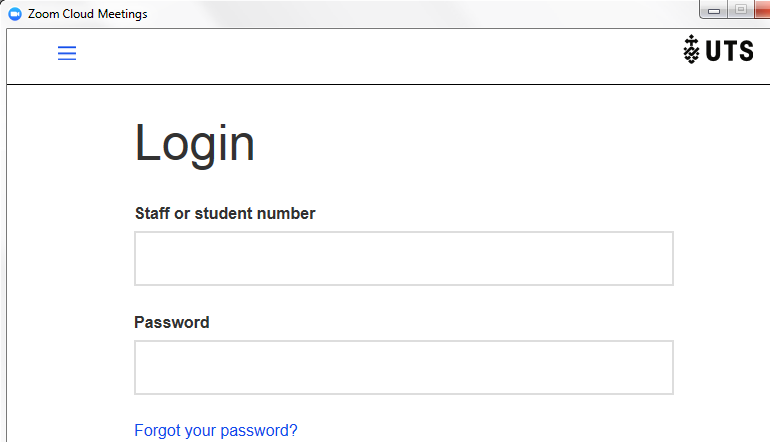Viewport: 770px width, 442px height.
Task: Focus the Staff or student number field
Action: click(x=403, y=258)
